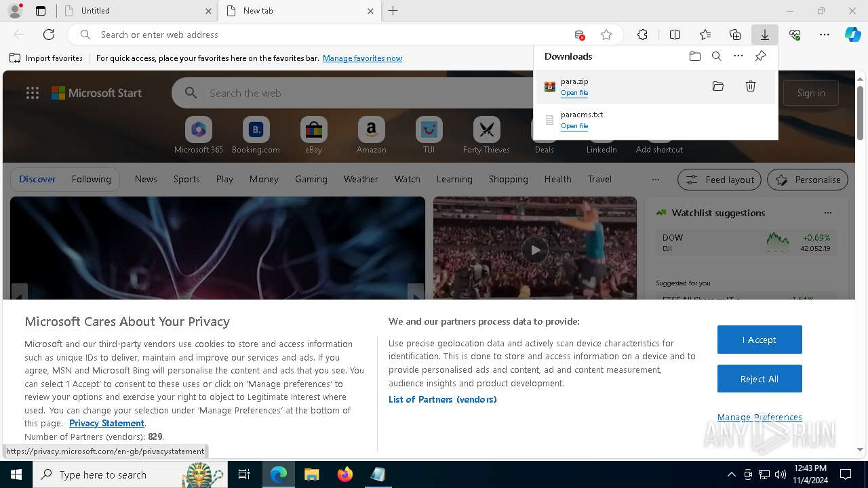This screenshot has width=868, height=488.
Task: Open the Privacy Statement link
Action: (x=106, y=423)
